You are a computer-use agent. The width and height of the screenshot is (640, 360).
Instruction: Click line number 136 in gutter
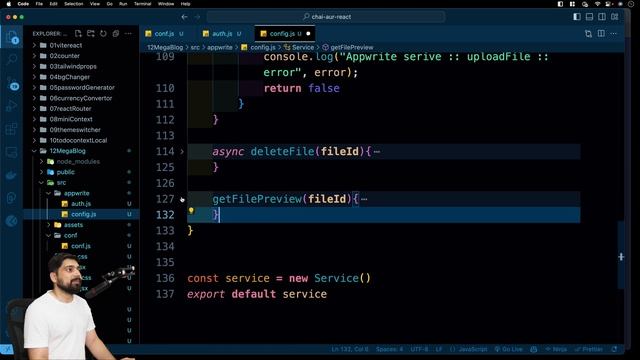point(165,278)
